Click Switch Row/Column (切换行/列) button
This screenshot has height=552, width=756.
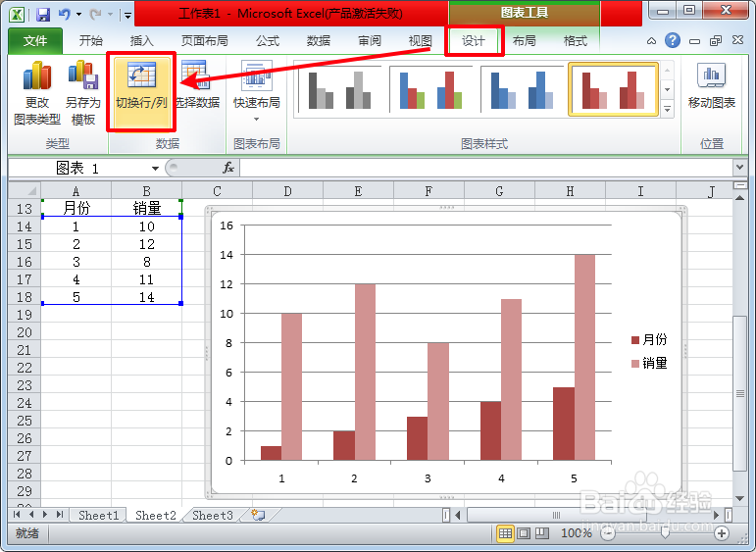(141, 91)
